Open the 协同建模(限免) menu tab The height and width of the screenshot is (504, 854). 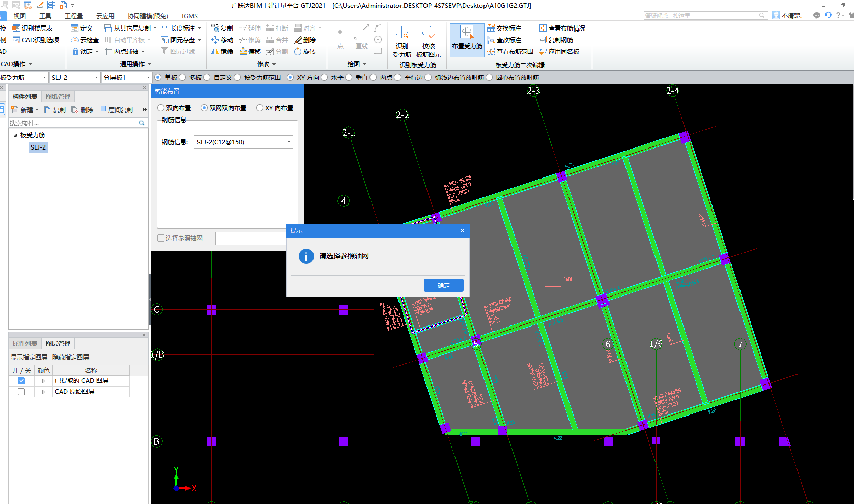(148, 16)
